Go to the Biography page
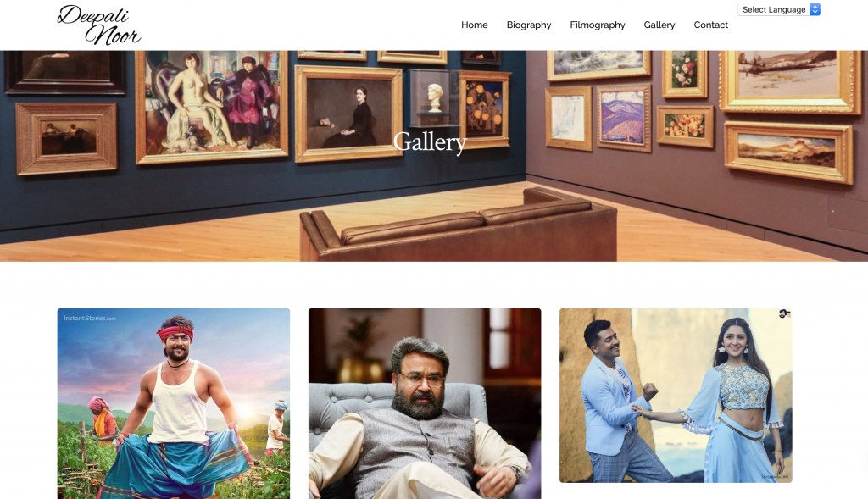Image resolution: width=868 pixels, height=499 pixels. pyautogui.click(x=529, y=25)
